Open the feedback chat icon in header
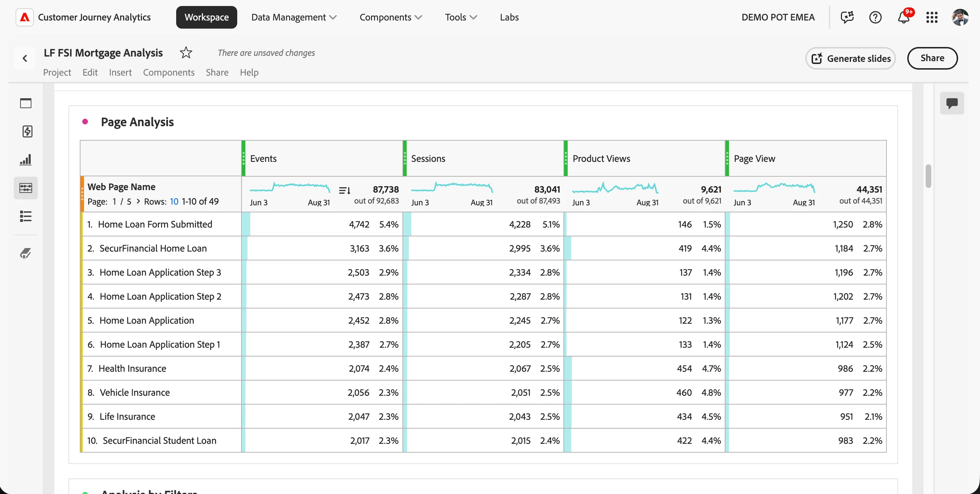Viewport: 980px width, 494px height. pyautogui.click(x=847, y=17)
